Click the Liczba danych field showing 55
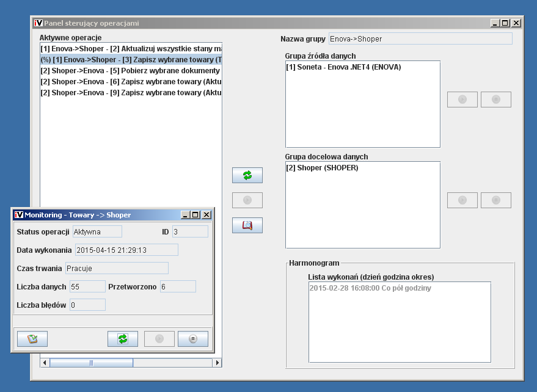 (88, 286)
